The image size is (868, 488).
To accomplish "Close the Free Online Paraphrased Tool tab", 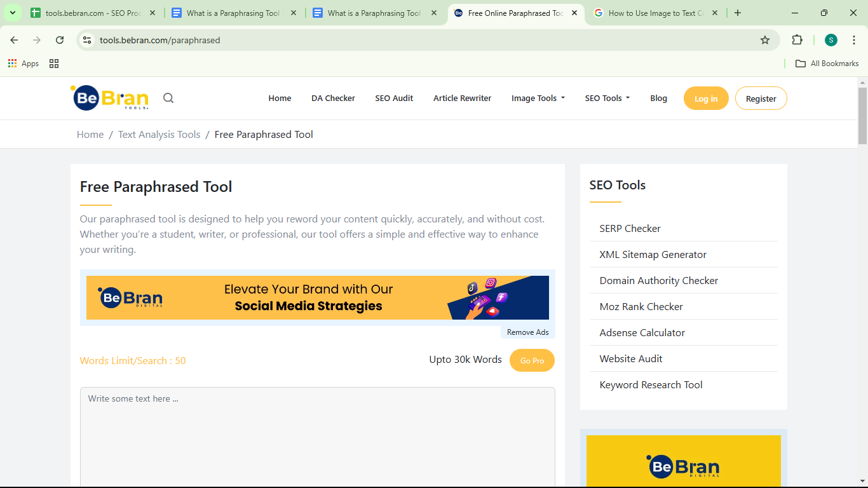I will [574, 13].
